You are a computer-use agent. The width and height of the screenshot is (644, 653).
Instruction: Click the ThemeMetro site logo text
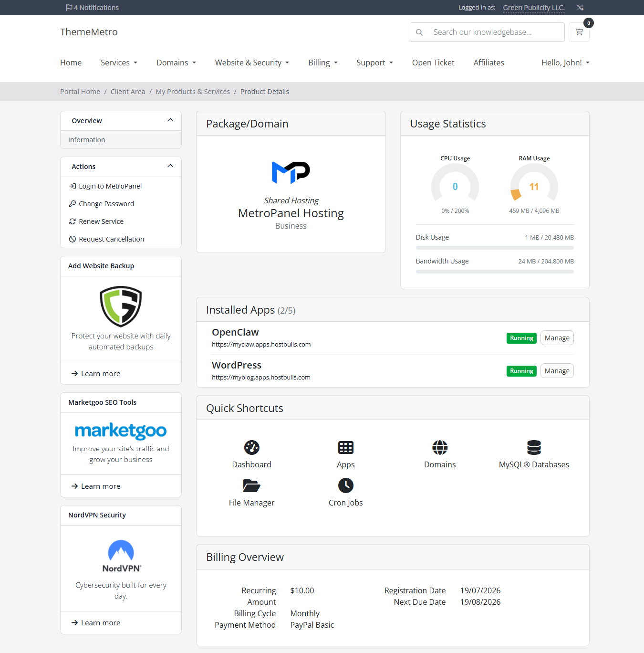89,32
